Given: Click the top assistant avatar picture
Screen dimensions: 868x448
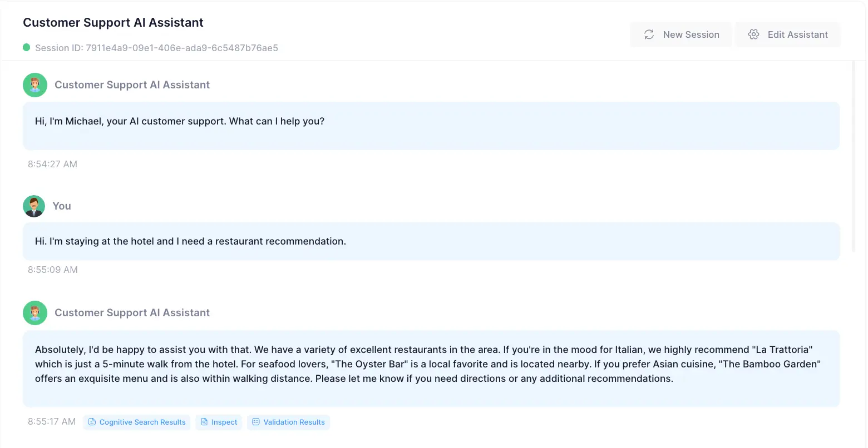Looking at the screenshot, I should (x=34, y=84).
